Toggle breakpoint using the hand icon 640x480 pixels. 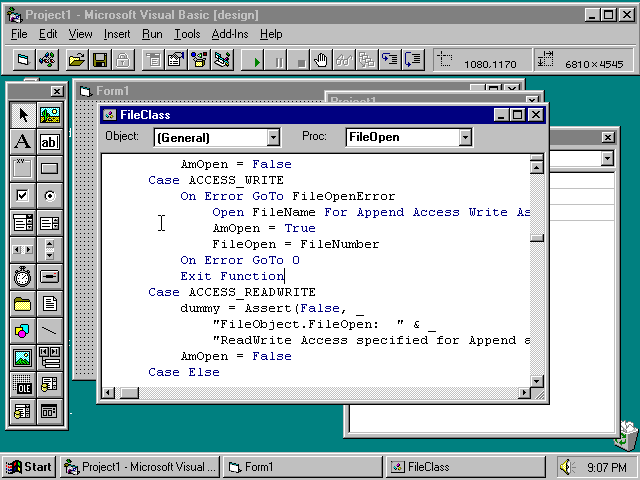(x=321, y=61)
